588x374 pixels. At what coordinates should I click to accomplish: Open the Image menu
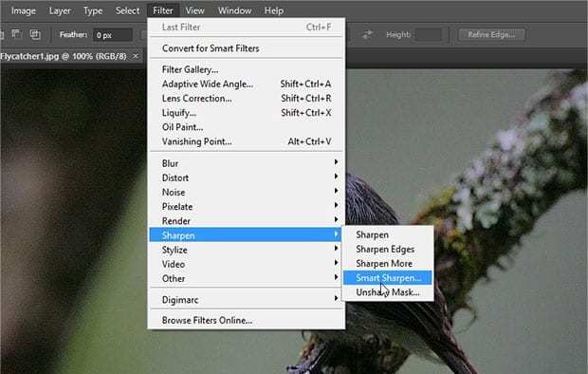pos(24,10)
